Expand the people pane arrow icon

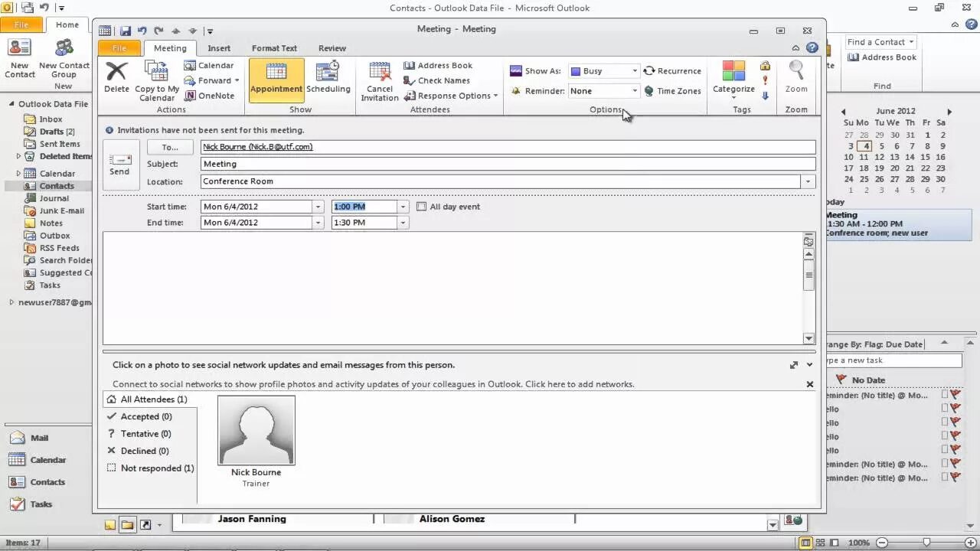(x=794, y=365)
